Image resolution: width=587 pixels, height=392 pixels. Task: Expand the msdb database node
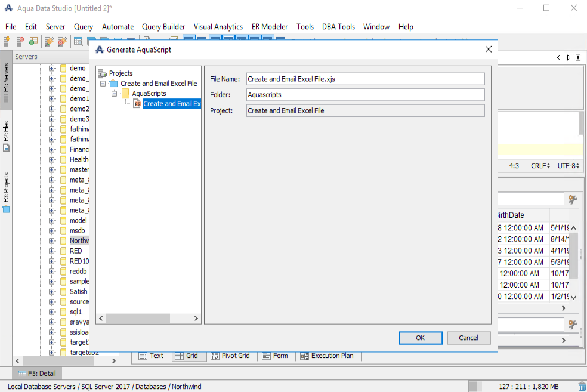(x=52, y=231)
